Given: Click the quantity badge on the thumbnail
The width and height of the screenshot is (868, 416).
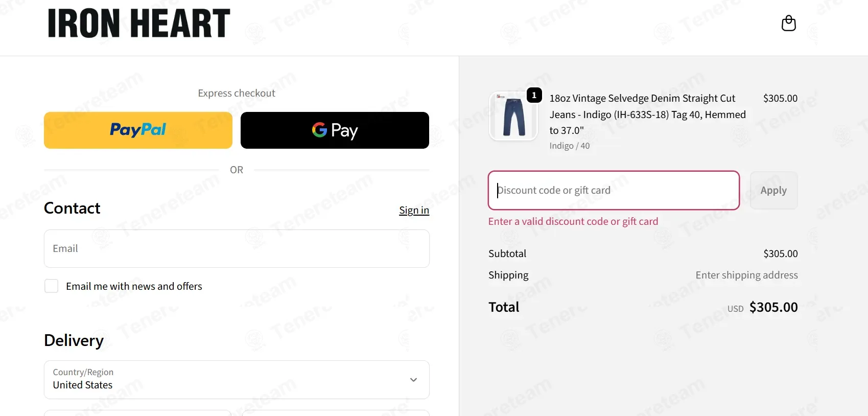Looking at the screenshot, I should pos(534,95).
